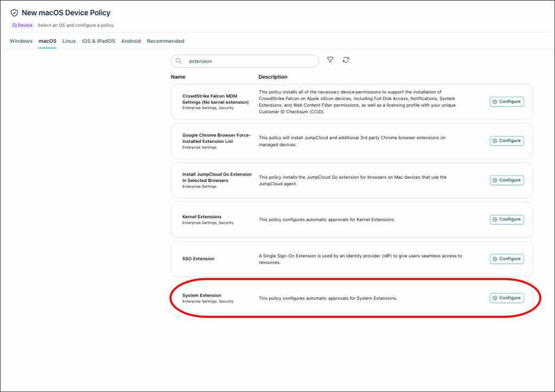The width and height of the screenshot is (555, 392).
Task: Select the SSO Extension policy name
Action: tap(198, 259)
